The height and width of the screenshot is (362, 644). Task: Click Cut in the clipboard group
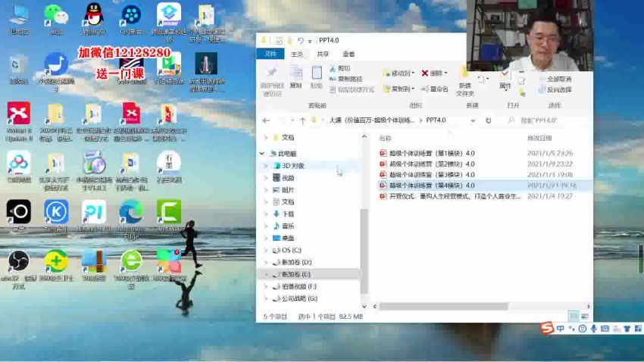pos(340,69)
